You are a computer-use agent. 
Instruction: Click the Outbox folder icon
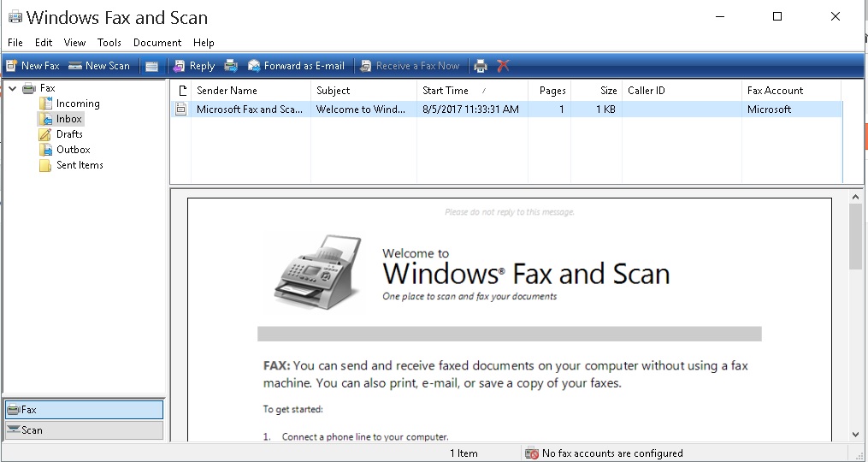coord(45,150)
